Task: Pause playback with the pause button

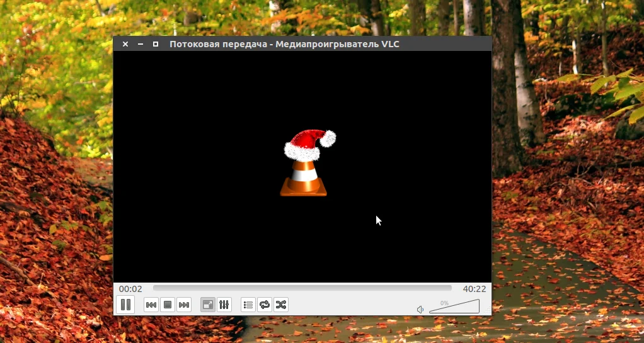Action: [125, 305]
